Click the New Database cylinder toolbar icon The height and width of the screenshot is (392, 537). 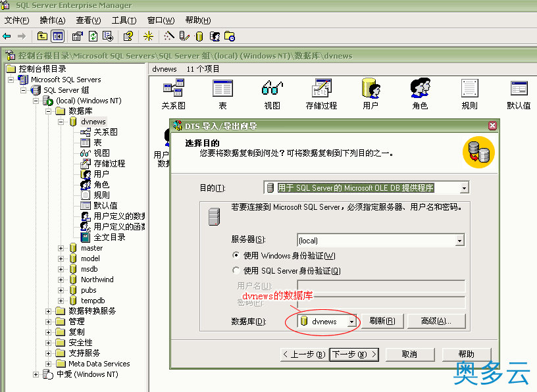pyautogui.click(x=199, y=36)
